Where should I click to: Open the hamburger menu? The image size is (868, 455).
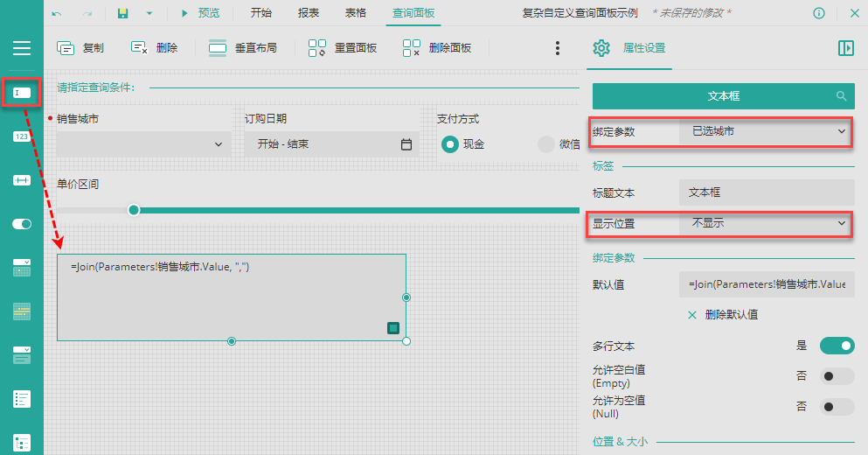(22, 48)
